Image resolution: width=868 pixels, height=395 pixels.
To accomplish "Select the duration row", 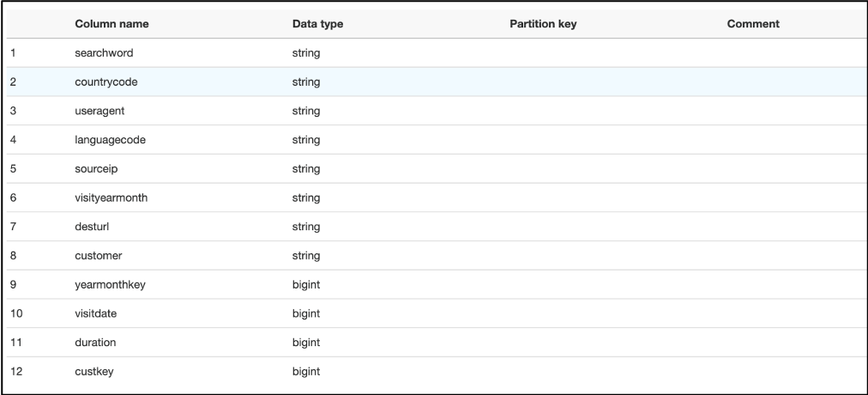I will tap(95, 343).
